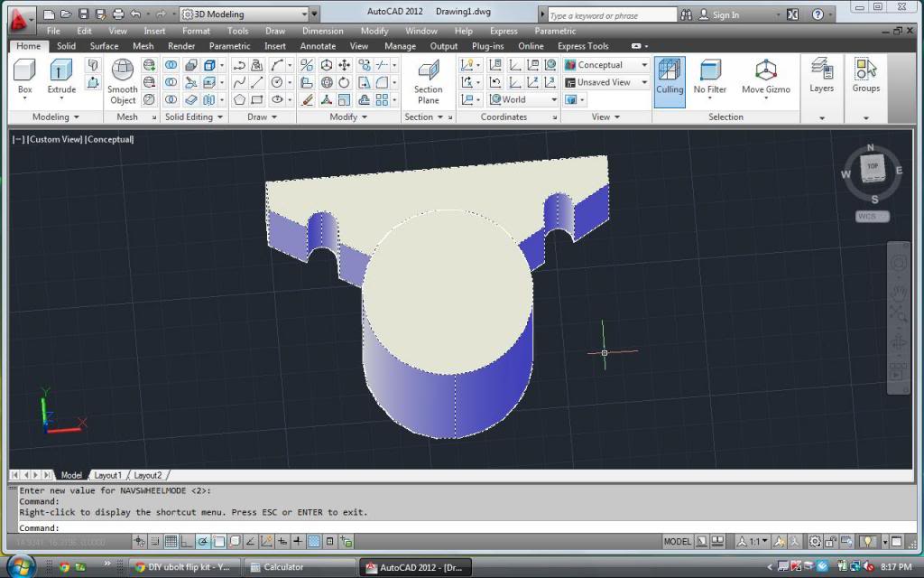Click the Open file icon in quick access
The image size is (924, 578).
pyautogui.click(x=66, y=14)
